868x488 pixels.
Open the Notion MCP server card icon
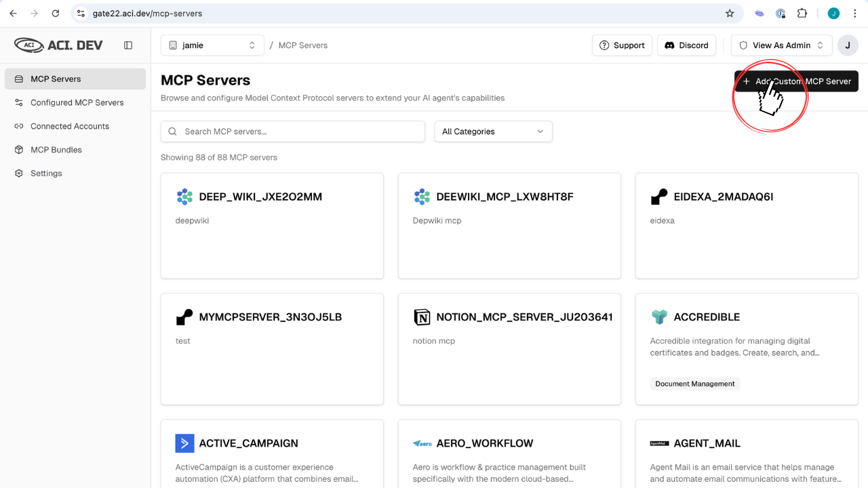(x=422, y=317)
